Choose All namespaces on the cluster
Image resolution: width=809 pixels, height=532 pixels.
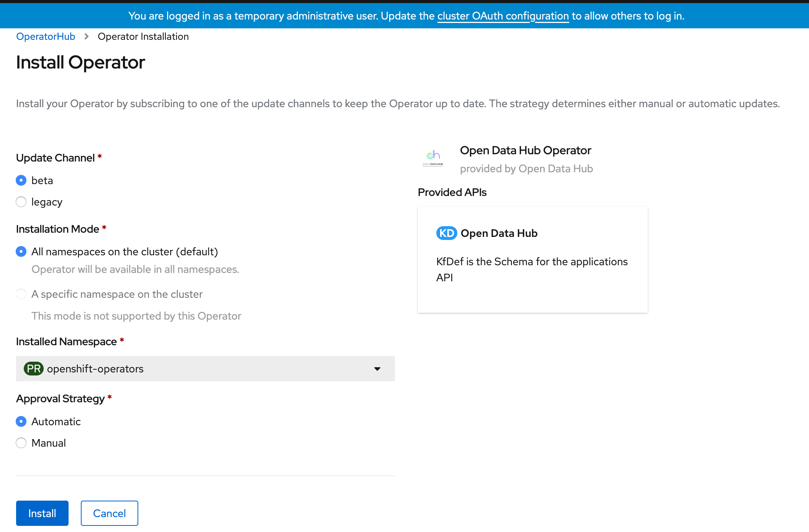(x=21, y=251)
